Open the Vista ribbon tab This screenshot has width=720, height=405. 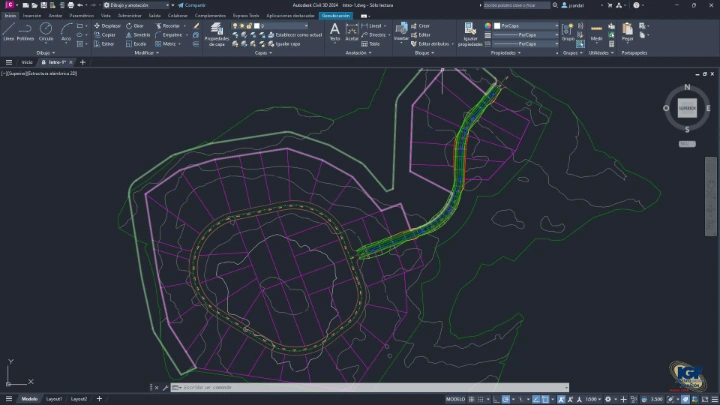(x=106, y=16)
